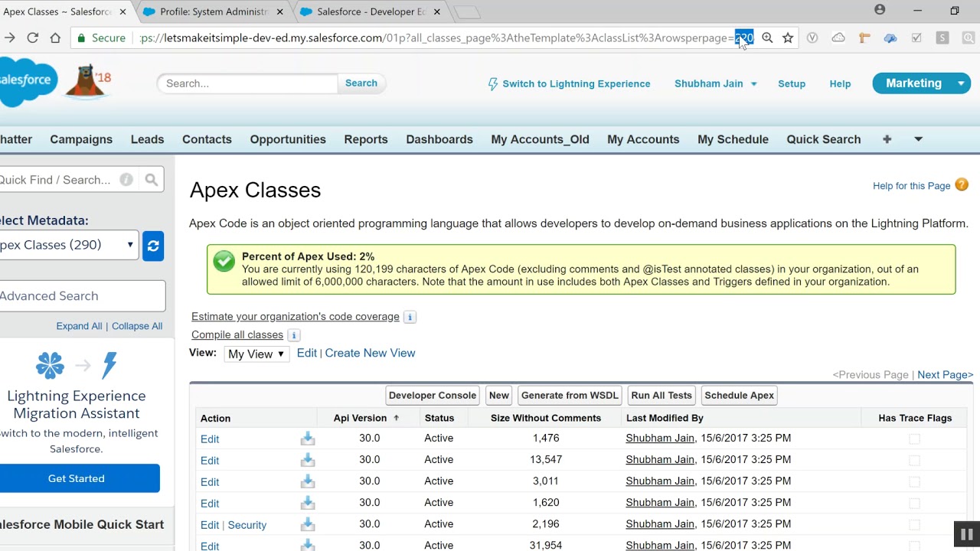The width and height of the screenshot is (980, 551).
Task: Go to the Contacts tab
Action: tap(207, 139)
